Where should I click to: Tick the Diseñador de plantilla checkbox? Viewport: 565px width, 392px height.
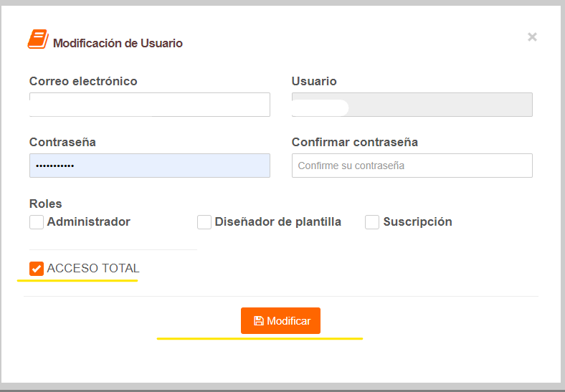point(204,222)
